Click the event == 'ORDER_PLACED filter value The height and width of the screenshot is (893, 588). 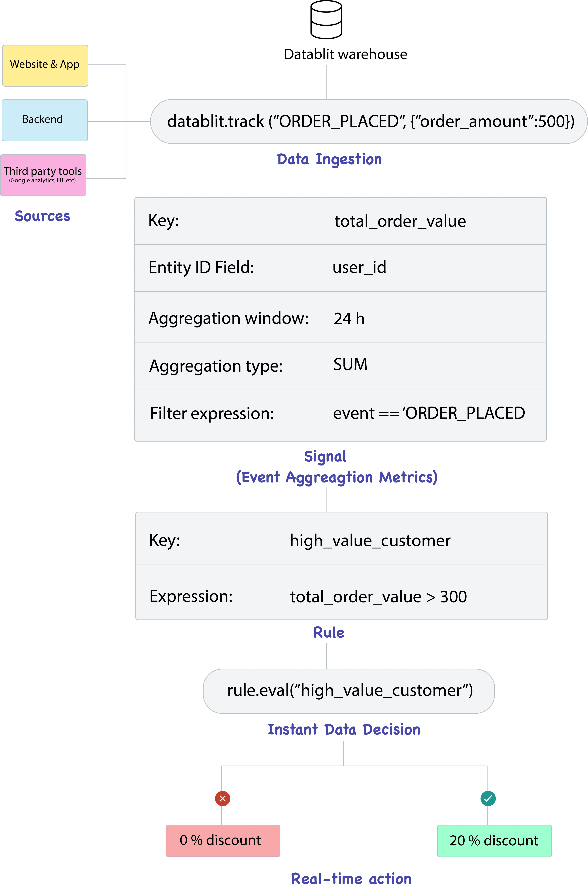point(429,413)
